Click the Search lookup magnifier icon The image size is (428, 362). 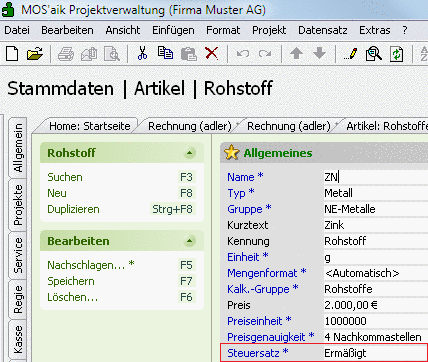pyautogui.click(x=374, y=54)
